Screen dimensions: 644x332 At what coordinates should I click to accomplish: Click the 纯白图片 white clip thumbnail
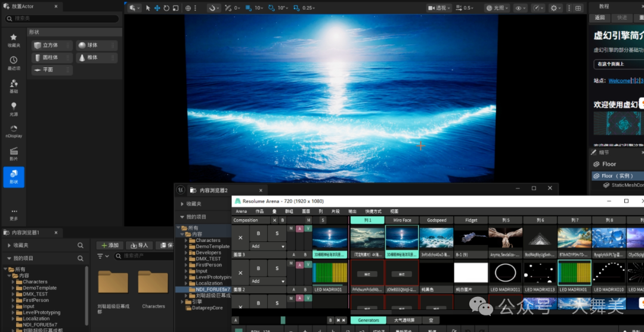[x=470, y=273]
